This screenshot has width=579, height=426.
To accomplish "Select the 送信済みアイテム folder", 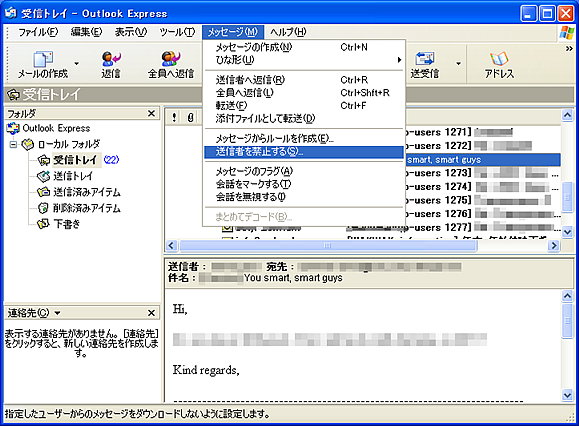I will pyautogui.click(x=87, y=192).
